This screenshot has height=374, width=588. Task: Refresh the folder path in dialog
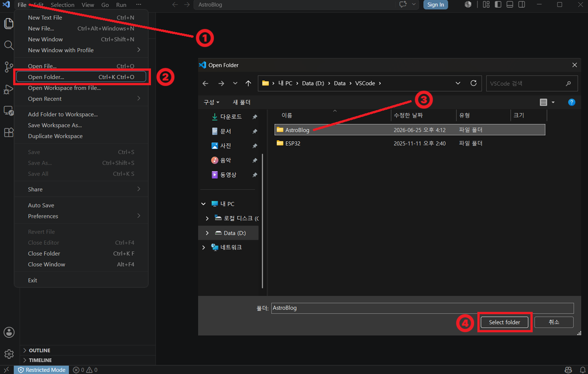click(x=474, y=83)
